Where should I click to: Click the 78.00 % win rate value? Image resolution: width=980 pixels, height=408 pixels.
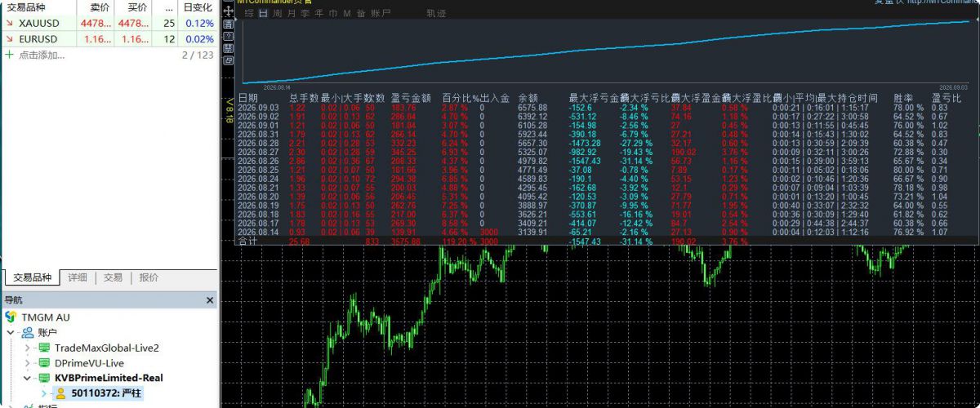coord(907,108)
